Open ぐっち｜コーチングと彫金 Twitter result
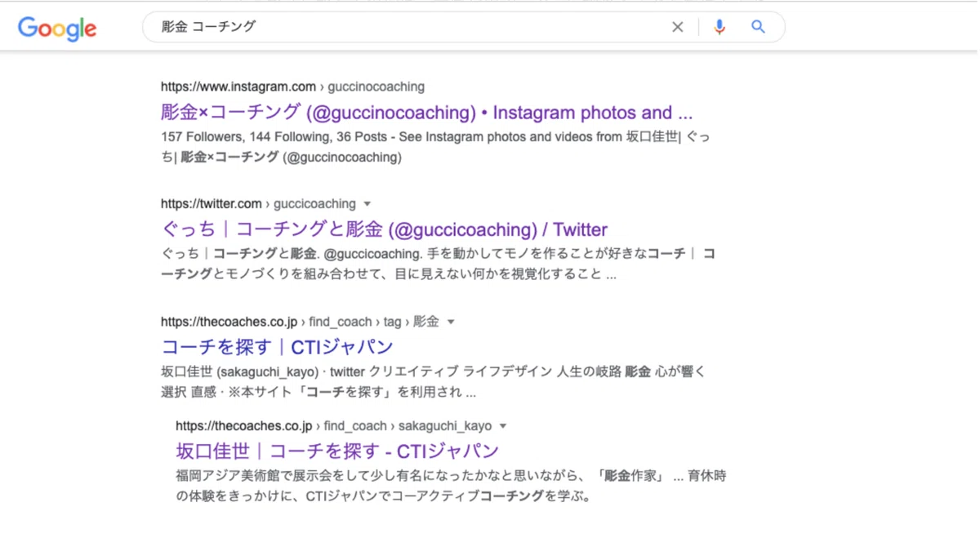This screenshot has height=538, width=980. [x=385, y=229]
